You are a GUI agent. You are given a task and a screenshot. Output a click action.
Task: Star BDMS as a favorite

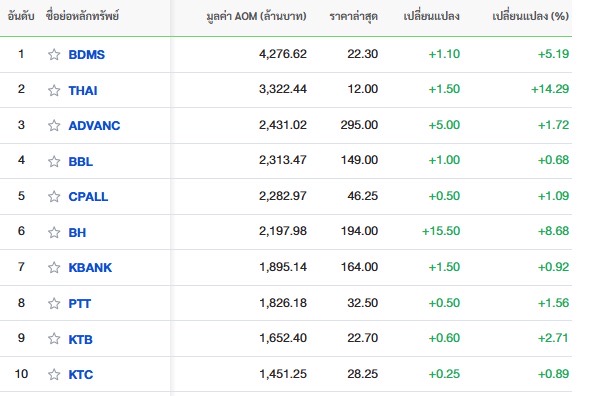(x=54, y=55)
